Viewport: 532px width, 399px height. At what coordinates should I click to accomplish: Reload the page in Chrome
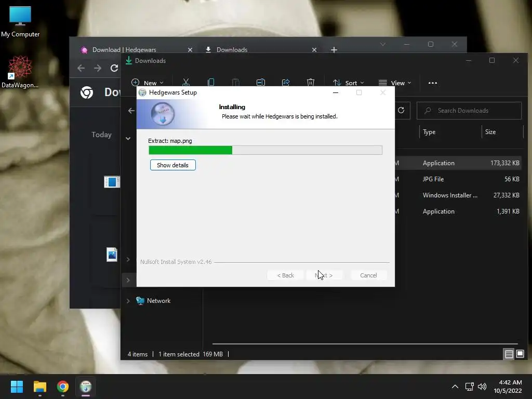click(114, 68)
